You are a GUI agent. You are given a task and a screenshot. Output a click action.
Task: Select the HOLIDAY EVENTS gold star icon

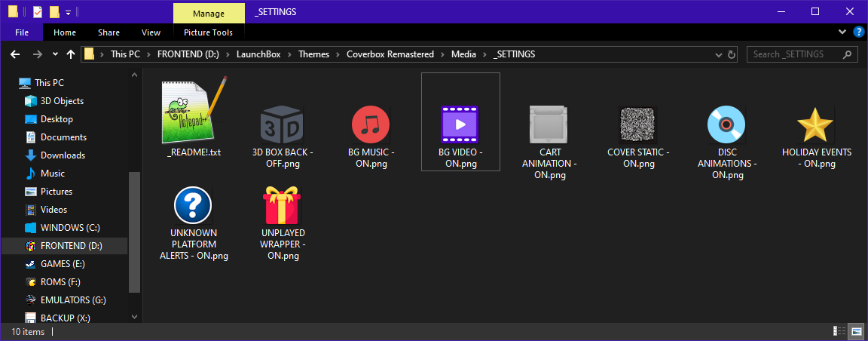click(815, 124)
